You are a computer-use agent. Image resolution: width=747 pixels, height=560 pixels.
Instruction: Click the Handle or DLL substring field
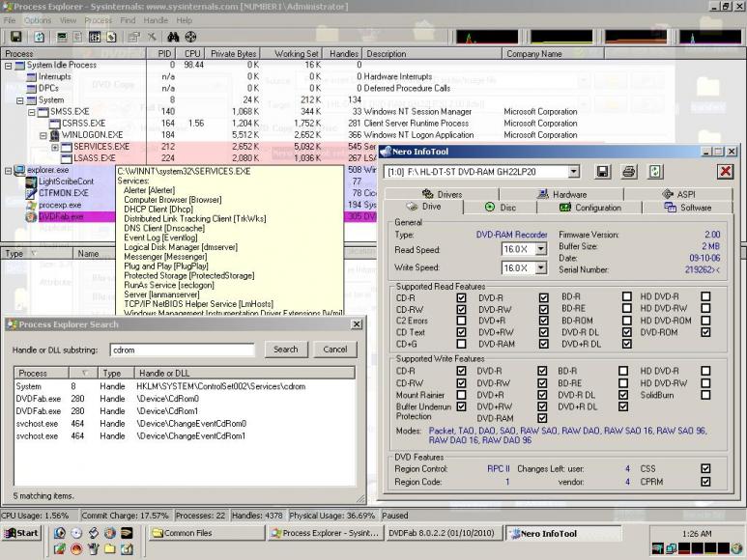[181, 350]
